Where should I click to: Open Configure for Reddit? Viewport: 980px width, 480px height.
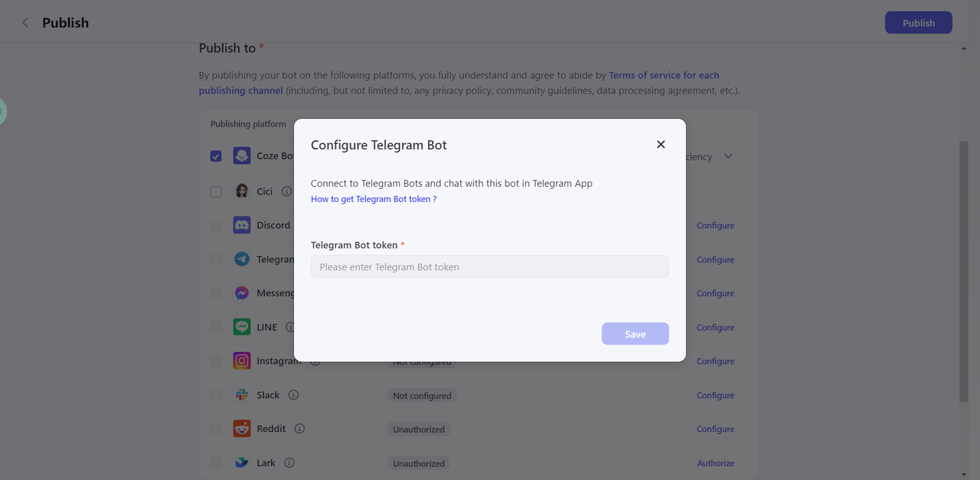715,429
